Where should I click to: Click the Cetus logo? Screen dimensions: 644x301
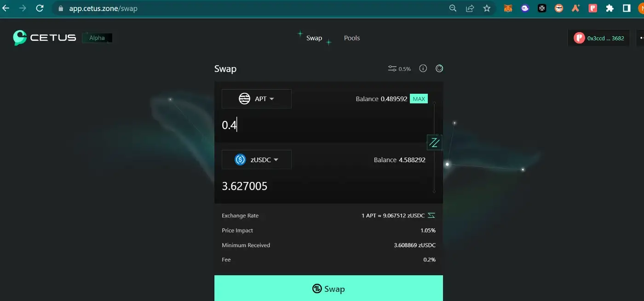pyautogui.click(x=45, y=38)
